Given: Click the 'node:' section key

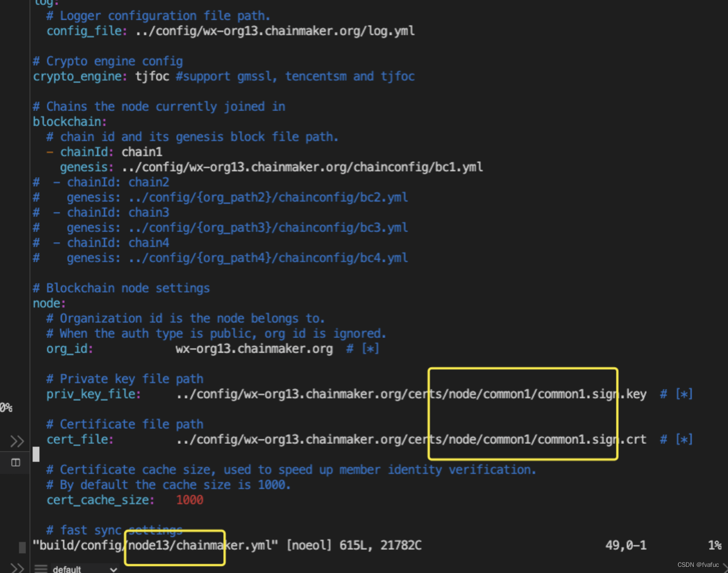Looking at the screenshot, I should coord(49,303).
